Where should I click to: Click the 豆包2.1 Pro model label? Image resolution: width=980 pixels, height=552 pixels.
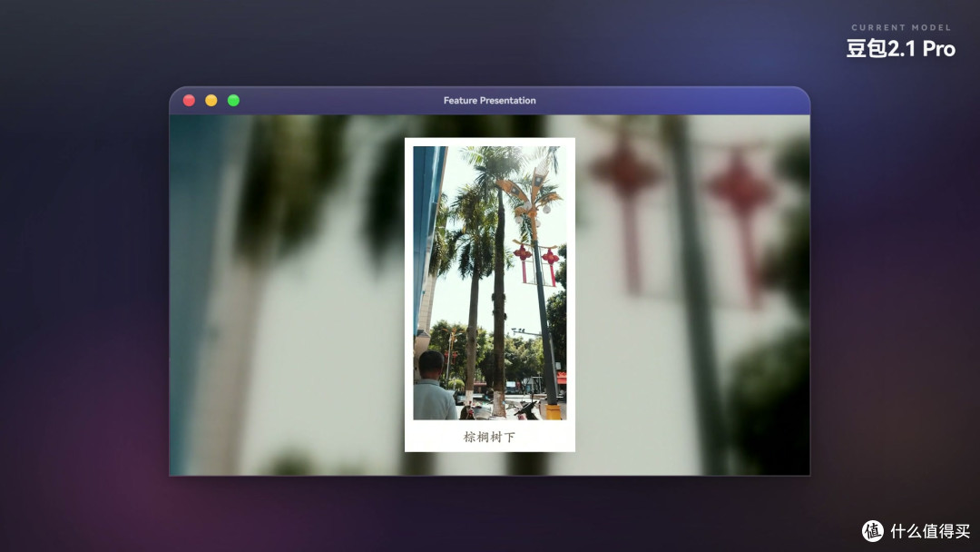tap(901, 48)
